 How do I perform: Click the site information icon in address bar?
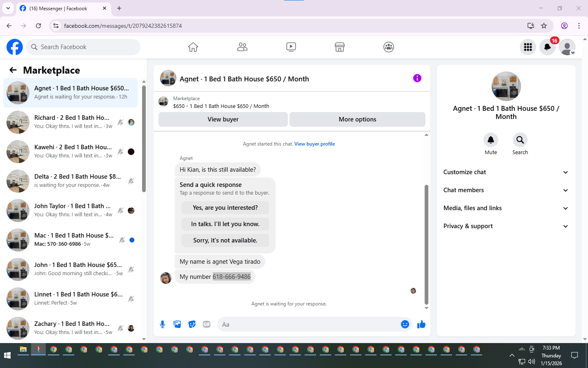click(x=56, y=26)
